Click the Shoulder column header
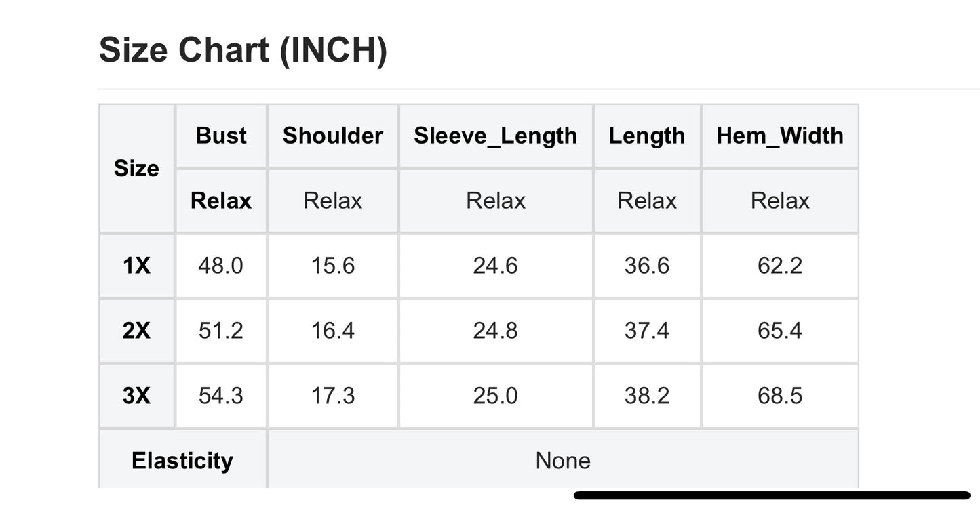Image resolution: width=980 pixels, height=513 pixels. coord(333,136)
